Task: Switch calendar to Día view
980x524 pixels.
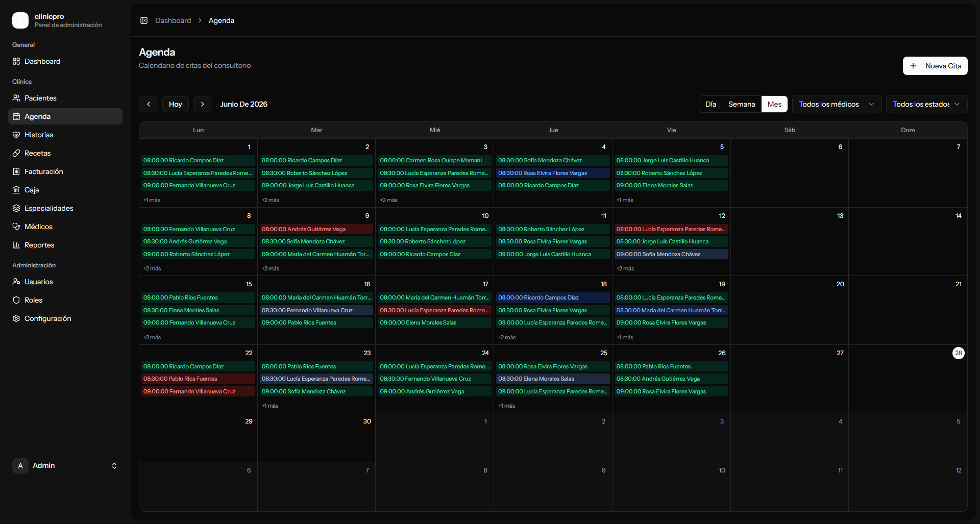Action: (710, 104)
